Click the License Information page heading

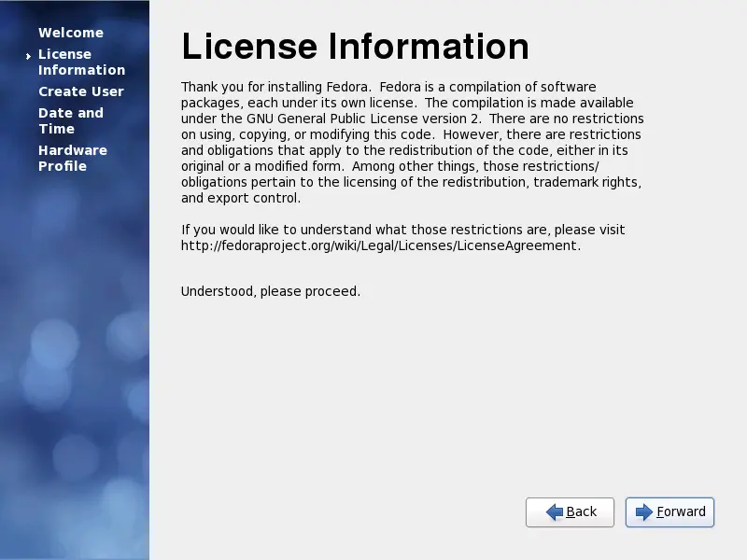coord(355,46)
